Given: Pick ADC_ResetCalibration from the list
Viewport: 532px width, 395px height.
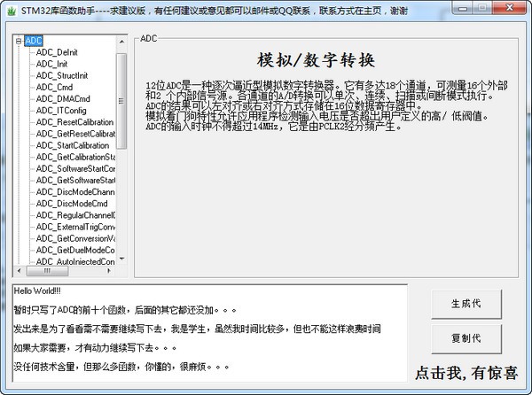Looking at the screenshot, I should (74, 121).
